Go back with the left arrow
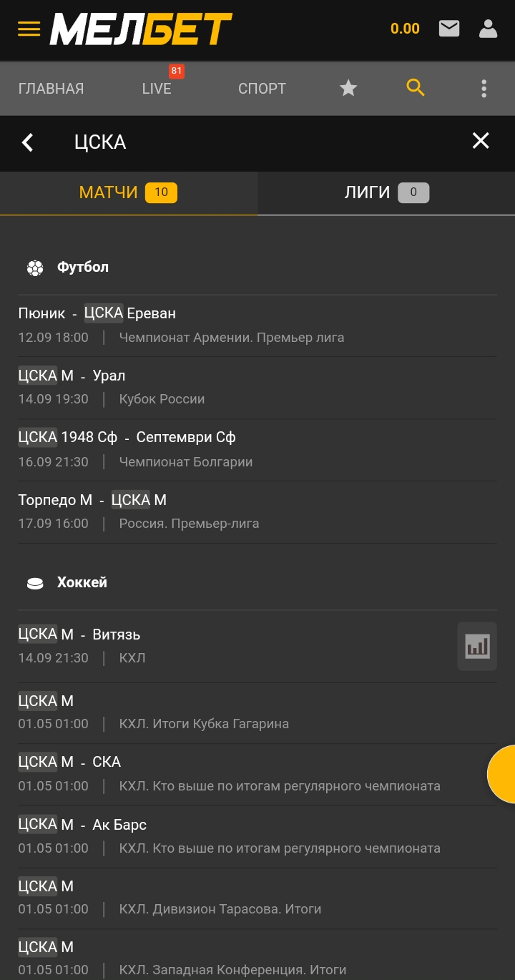Screen dimensions: 515x980 click(28, 142)
